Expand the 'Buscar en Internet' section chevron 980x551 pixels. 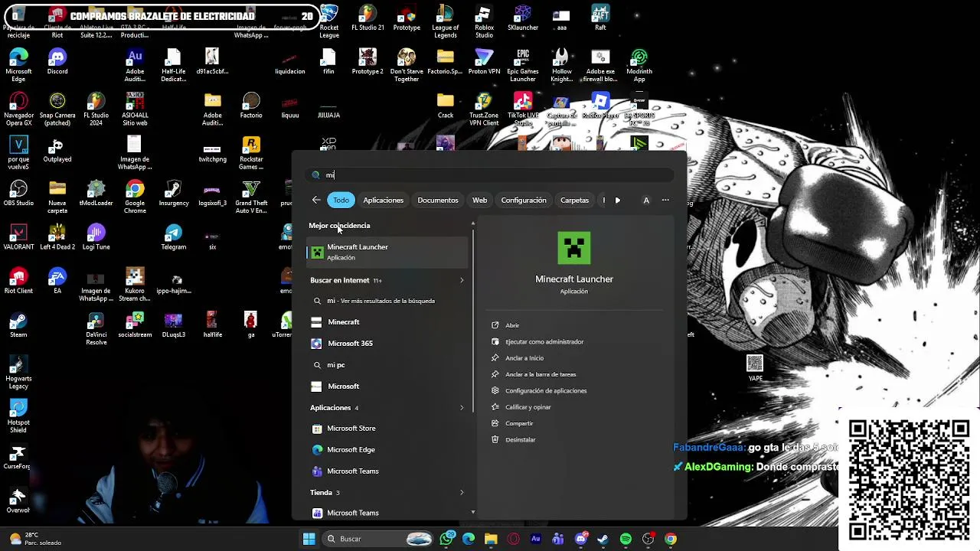click(x=462, y=280)
